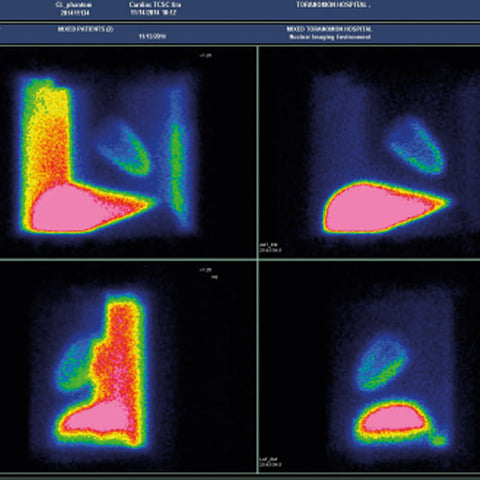480x480 pixels.
Task: Click the hospital name in top header
Action: coord(333,5)
